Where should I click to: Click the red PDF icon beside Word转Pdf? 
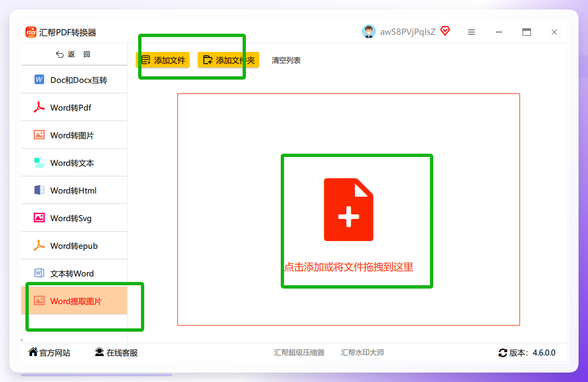pos(39,107)
